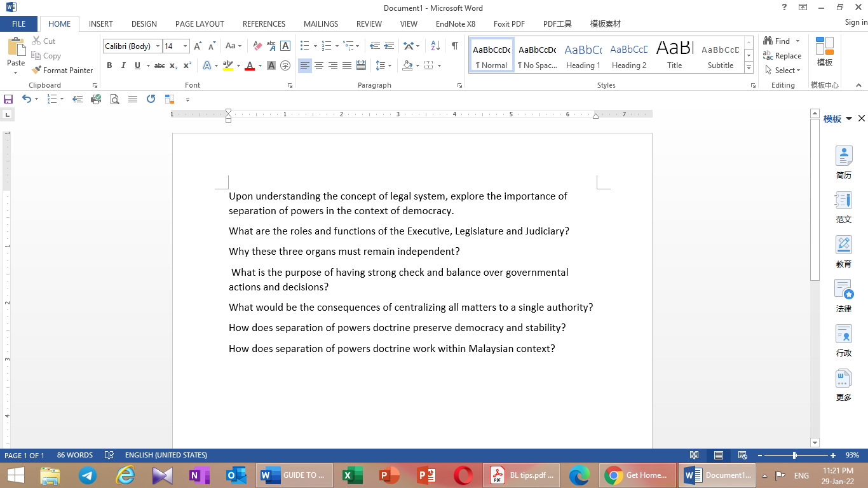This screenshot has height=488, width=868.
Task: Clear all formatting with the eraser icon
Action: point(257,46)
